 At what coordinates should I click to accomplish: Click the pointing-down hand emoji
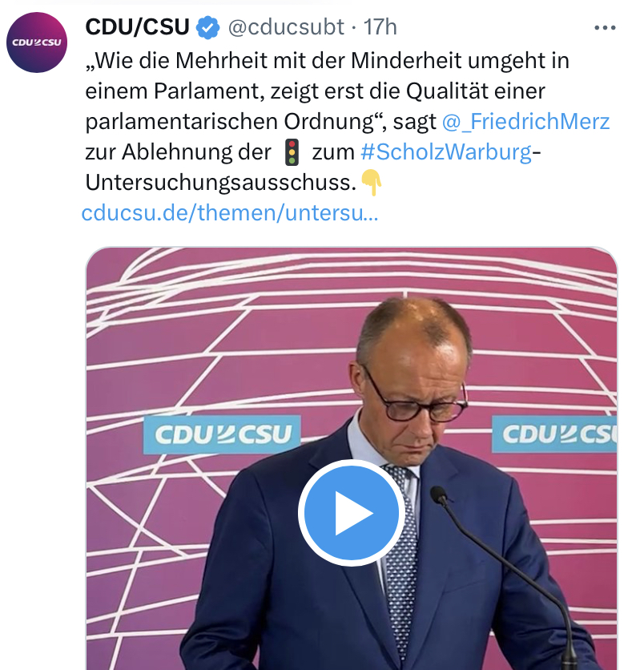click(372, 183)
